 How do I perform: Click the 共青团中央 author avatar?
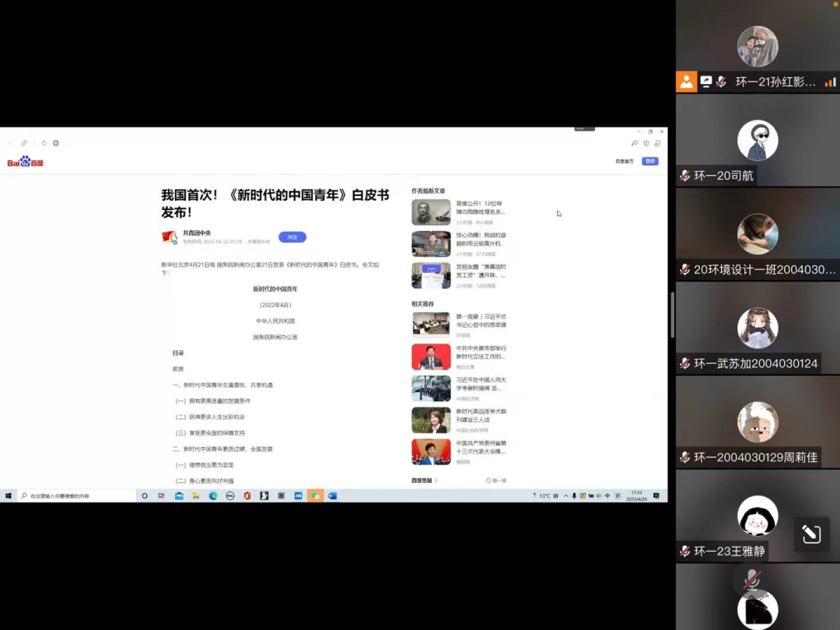pyautogui.click(x=169, y=236)
